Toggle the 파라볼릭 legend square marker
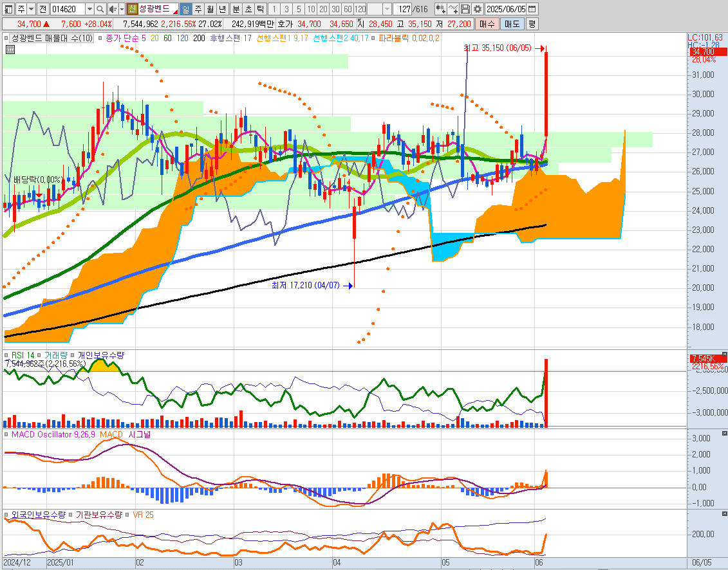This screenshot has height=570, width=728. click(373, 38)
